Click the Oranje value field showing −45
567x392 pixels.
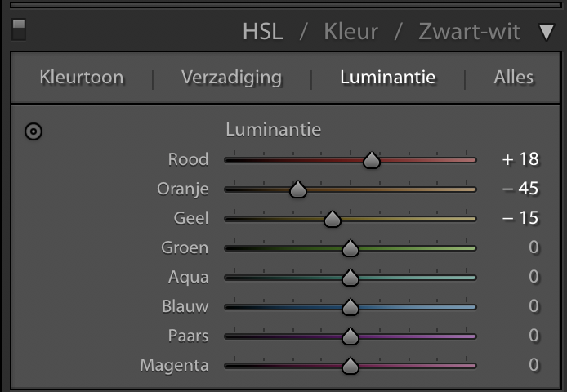(x=520, y=189)
